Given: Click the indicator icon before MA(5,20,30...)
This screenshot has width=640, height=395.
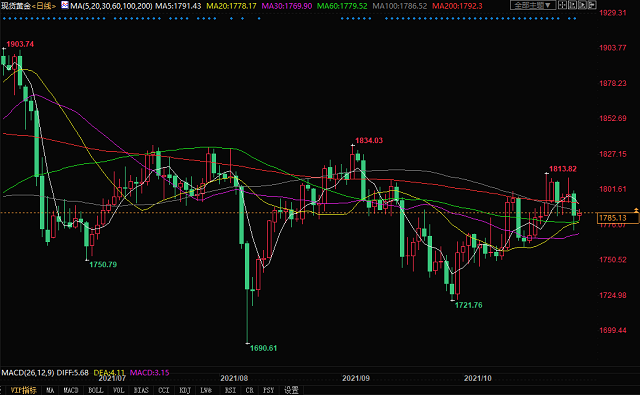Looking at the screenshot, I should pos(65,5).
